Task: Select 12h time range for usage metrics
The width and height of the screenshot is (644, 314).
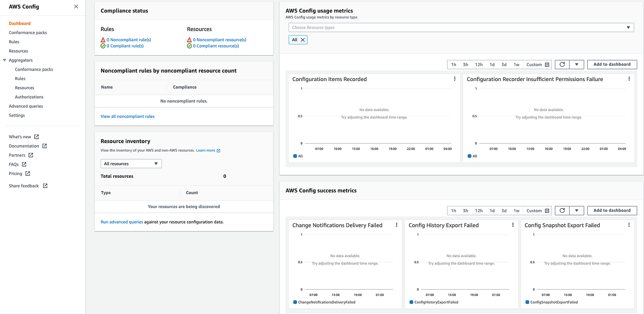Action: (479, 64)
